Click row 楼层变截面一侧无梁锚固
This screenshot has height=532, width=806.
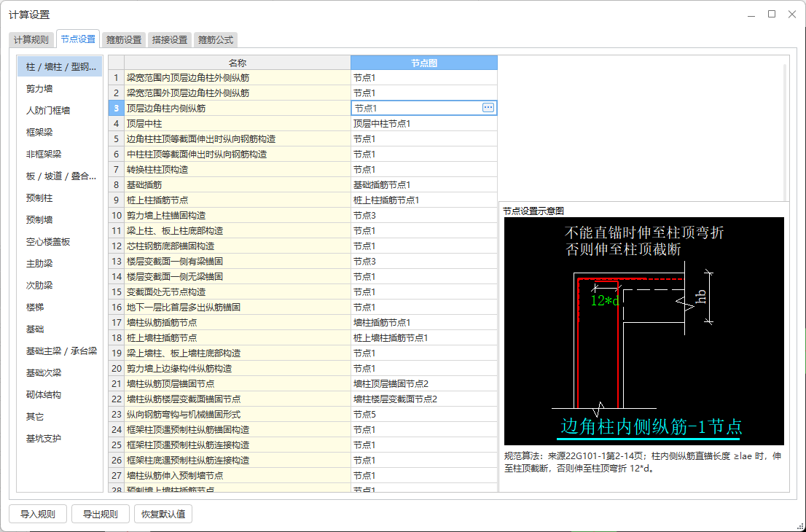[302, 276]
